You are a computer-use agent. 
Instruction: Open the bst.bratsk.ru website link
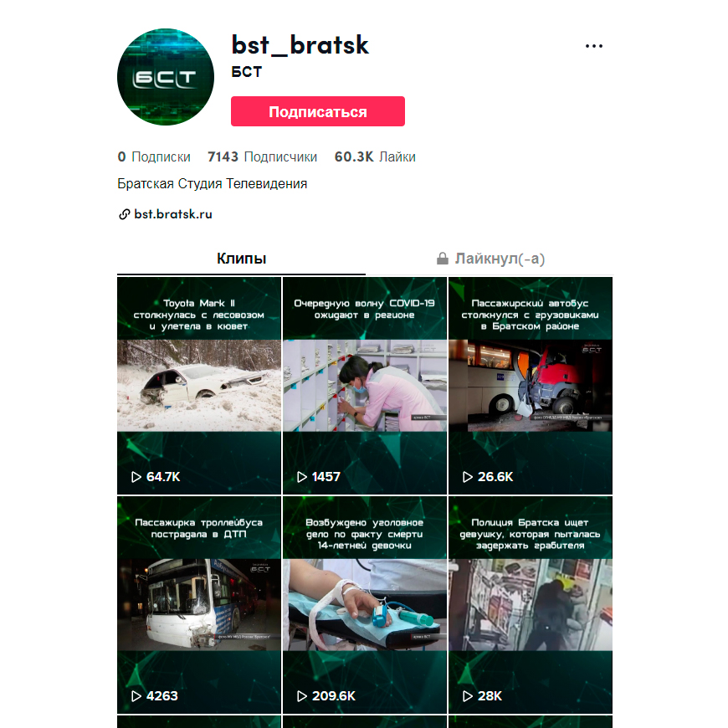(x=173, y=214)
